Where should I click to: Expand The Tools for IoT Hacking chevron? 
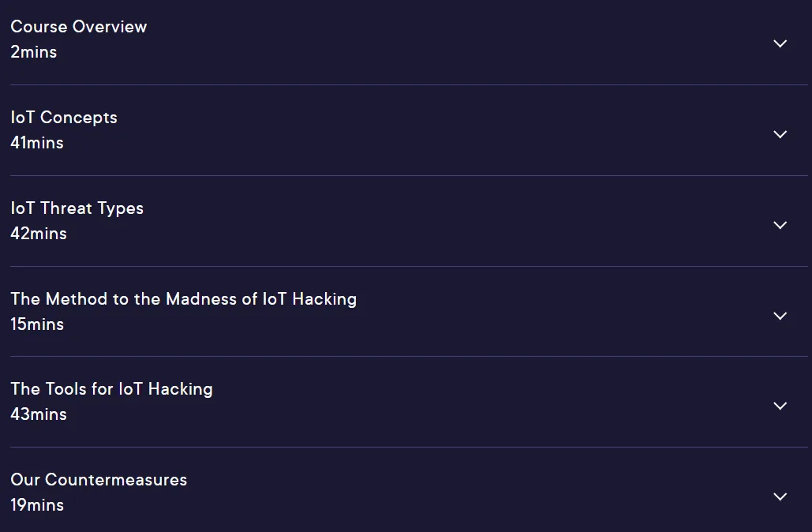(780, 406)
